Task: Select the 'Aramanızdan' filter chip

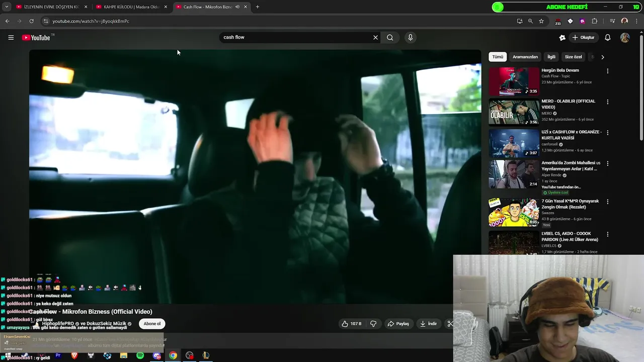Action: click(525, 57)
